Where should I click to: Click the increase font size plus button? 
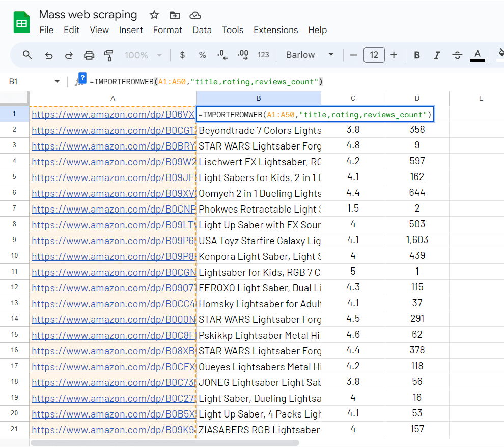tap(394, 55)
